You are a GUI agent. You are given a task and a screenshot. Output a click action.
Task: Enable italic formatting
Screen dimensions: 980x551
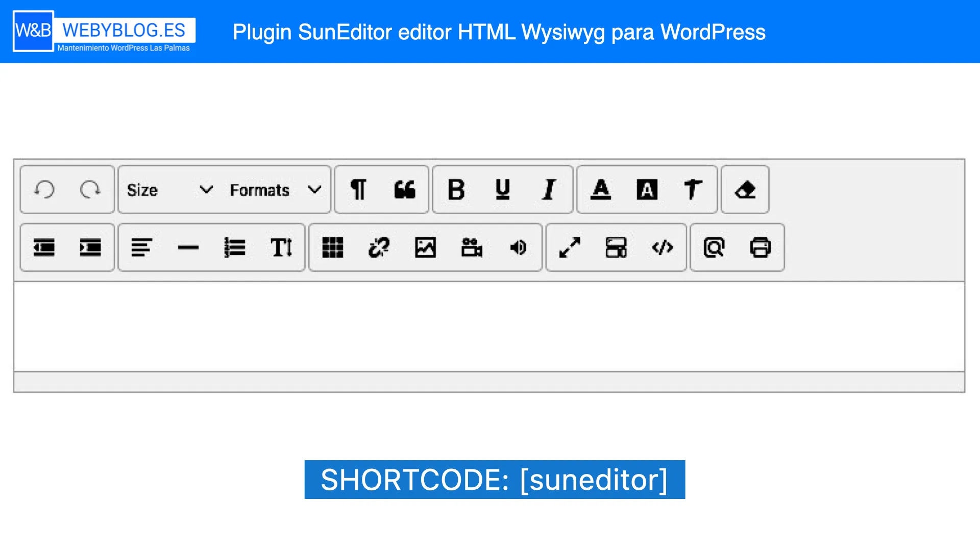pos(549,189)
